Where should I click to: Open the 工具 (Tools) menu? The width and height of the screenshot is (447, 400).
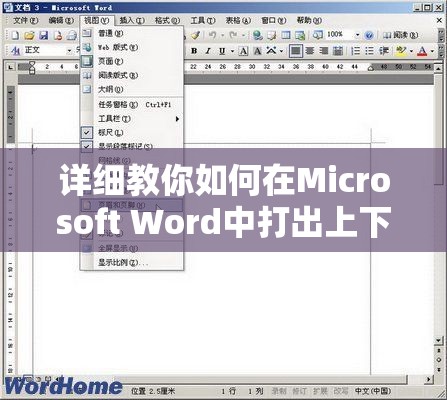[x=203, y=21]
